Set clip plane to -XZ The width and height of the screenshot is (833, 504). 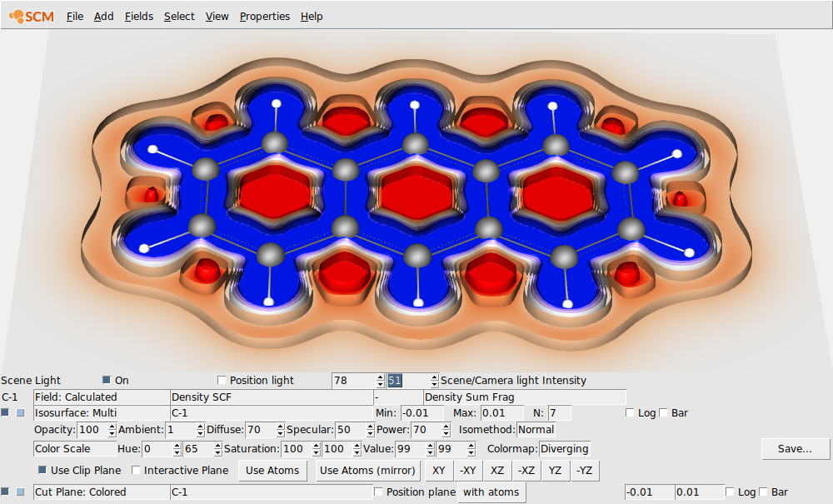point(526,471)
